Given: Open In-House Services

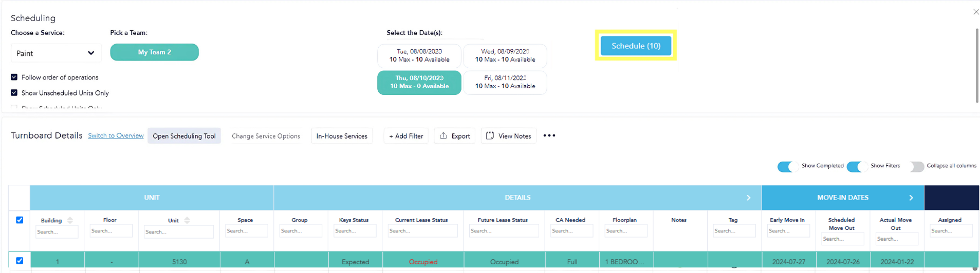Looking at the screenshot, I should 342,136.
